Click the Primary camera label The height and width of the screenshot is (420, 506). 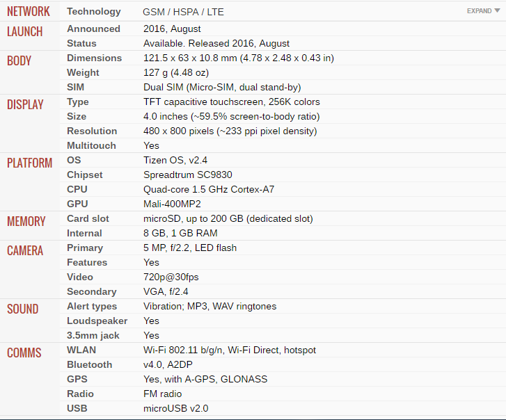85,248
